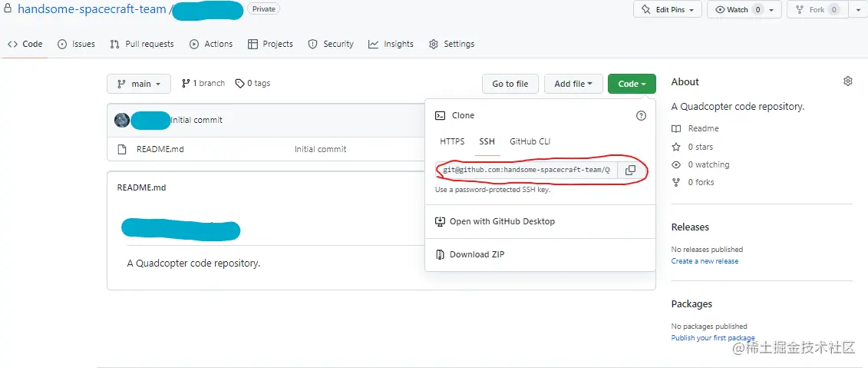Click the user avatar on Initial commit row
Viewport: 868px width, 368px height.
[x=122, y=120]
